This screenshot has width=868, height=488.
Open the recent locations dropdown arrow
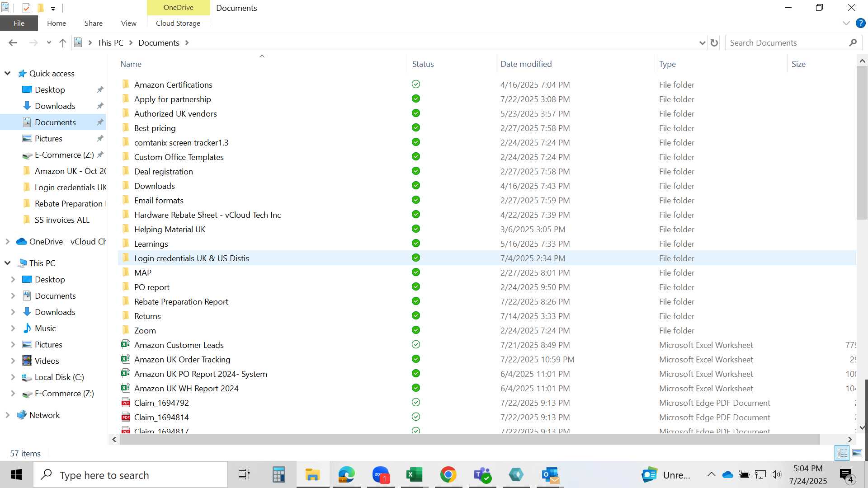click(x=49, y=43)
